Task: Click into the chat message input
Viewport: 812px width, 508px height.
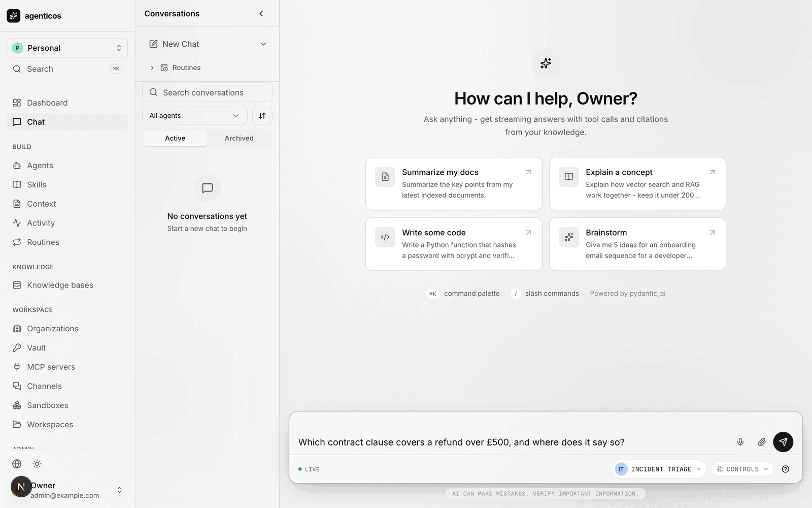Action: pos(513,442)
